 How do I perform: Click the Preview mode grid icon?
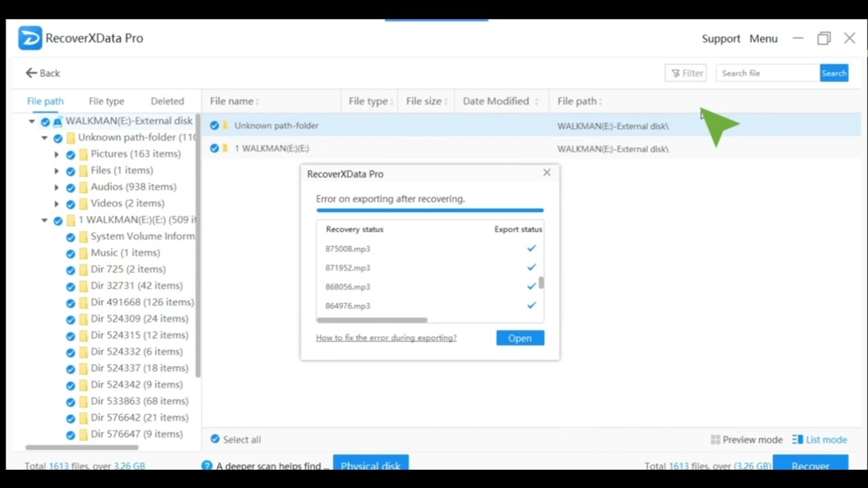click(715, 440)
